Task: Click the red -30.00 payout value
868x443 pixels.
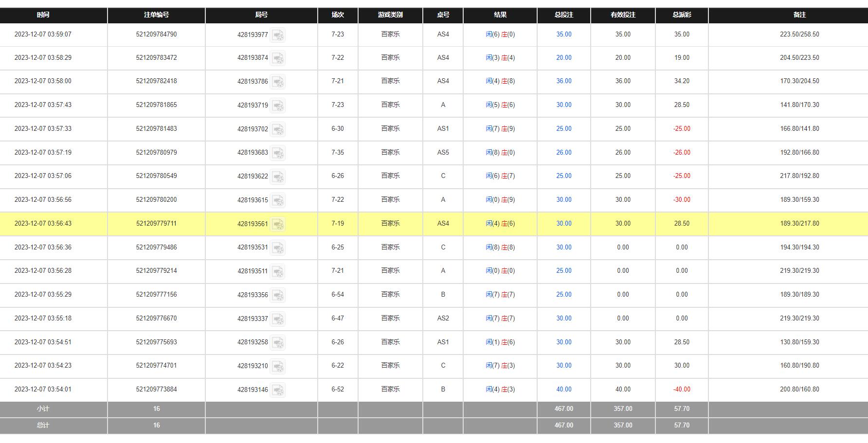Action: coord(682,200)
